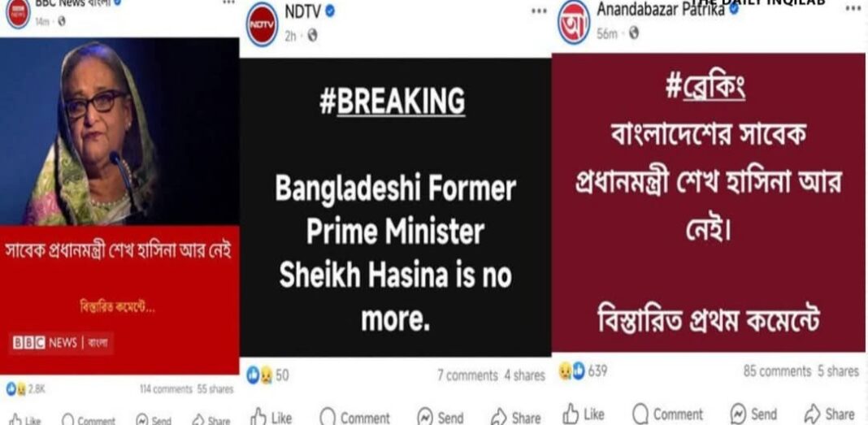The image size is (868, 425).
Task: Open the 114 comments on BBC post
Action: [x=166, y=389]
